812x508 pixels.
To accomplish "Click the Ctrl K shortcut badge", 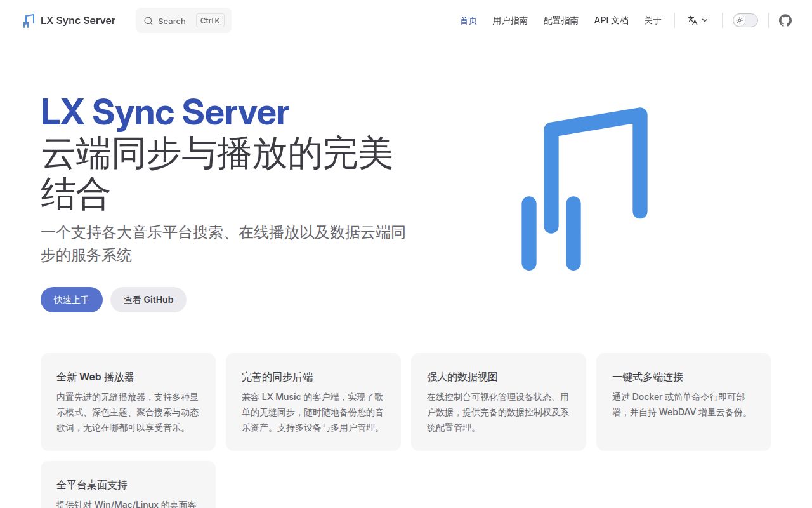I will click(x=210, y=20).
